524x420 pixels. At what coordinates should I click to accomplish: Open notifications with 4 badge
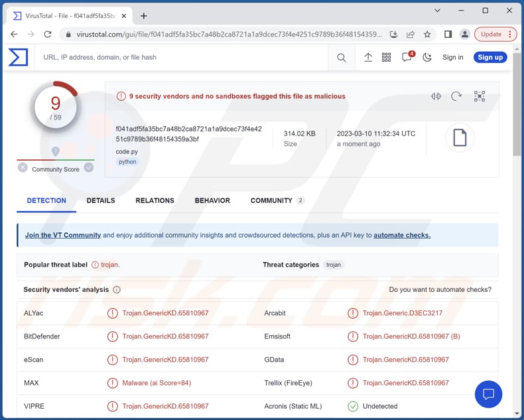click(408, 57)
